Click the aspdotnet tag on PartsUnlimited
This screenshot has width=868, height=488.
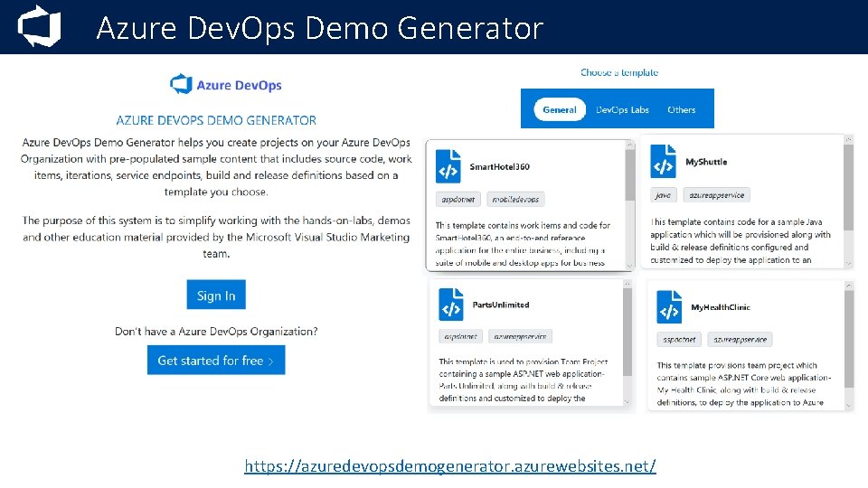(460, 336)
